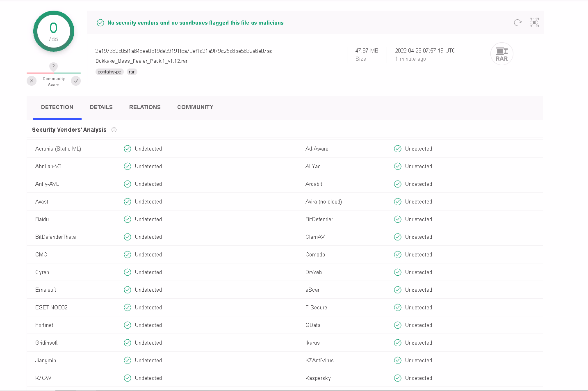Image resolution: width=588 pixels, height=391 pixels.
Task: Click GData undetected check icon
Action: (x=398, y=325)
